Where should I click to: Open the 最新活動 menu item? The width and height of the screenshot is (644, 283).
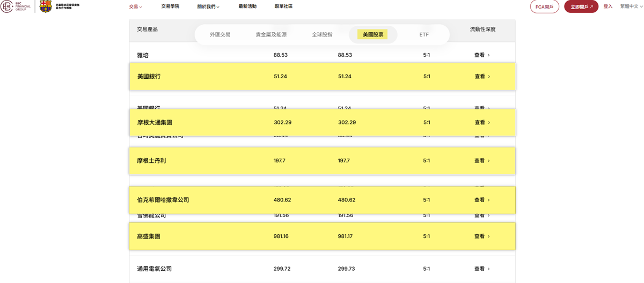[x=247, y=6]
